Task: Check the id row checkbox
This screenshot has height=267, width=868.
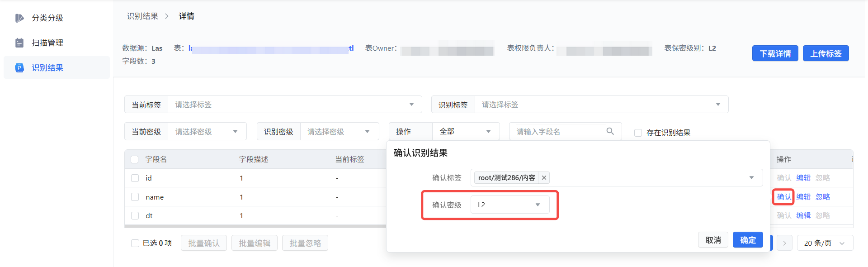Action: click(x=135, y=178)
